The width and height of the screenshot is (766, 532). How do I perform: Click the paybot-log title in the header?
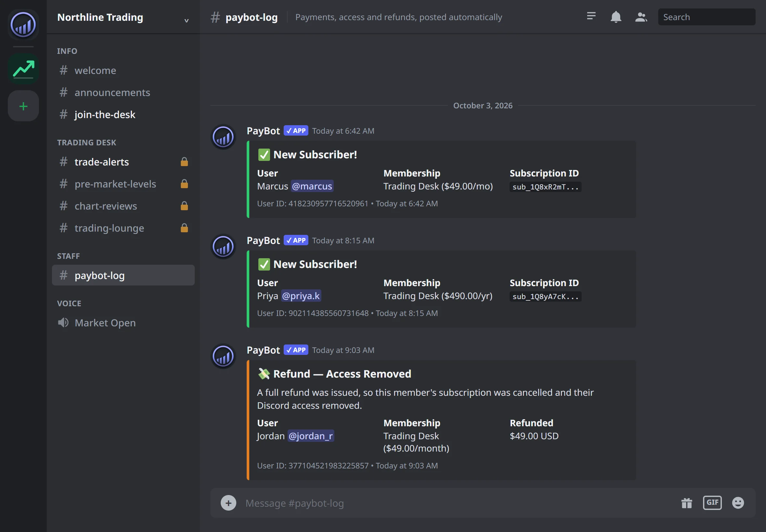click(252, 17)
